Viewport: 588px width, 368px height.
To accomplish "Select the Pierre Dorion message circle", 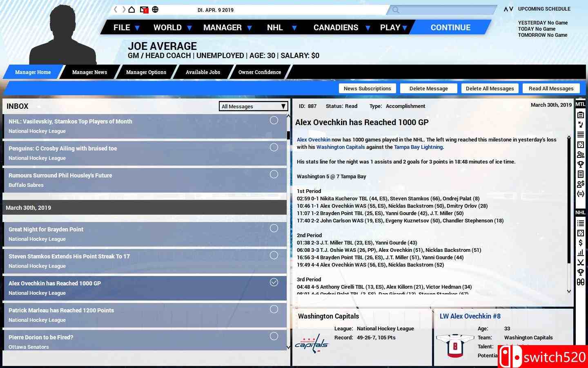I will [274, 336].
